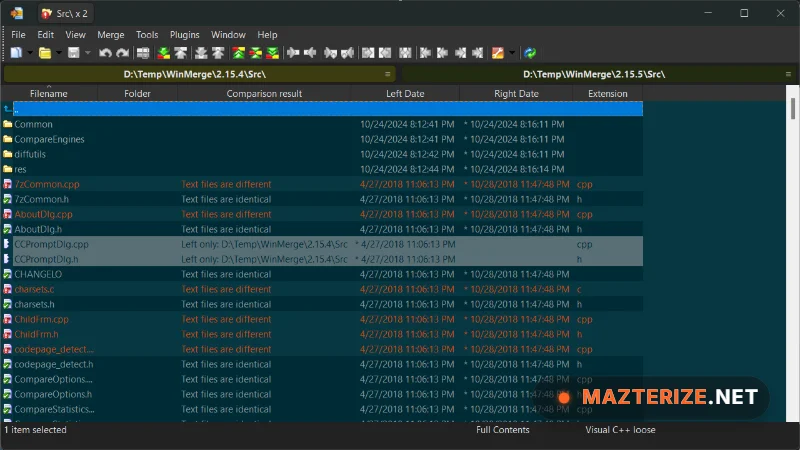800x450 pixels.
Task: Sort by Comparison result column header
Action: coord(264,93)
